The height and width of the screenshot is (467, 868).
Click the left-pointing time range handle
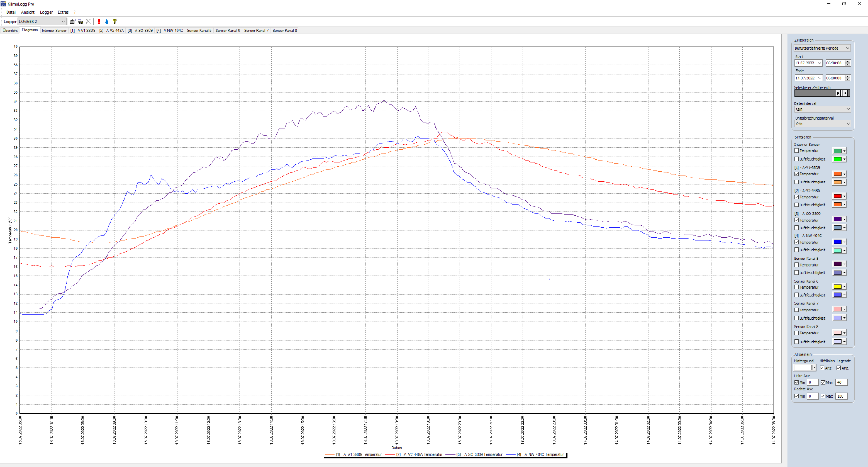[x=845, y=93]
